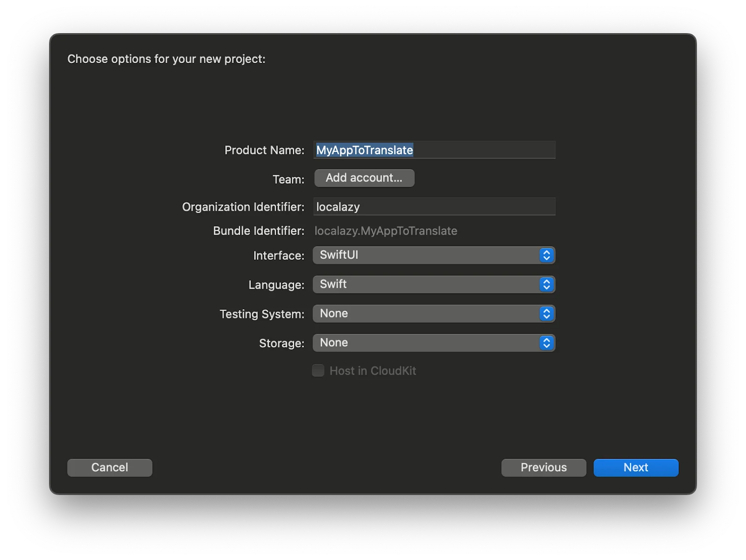Expand the Testing System dropdown set to None
746x560 pixels.
[x=427, y=314]
